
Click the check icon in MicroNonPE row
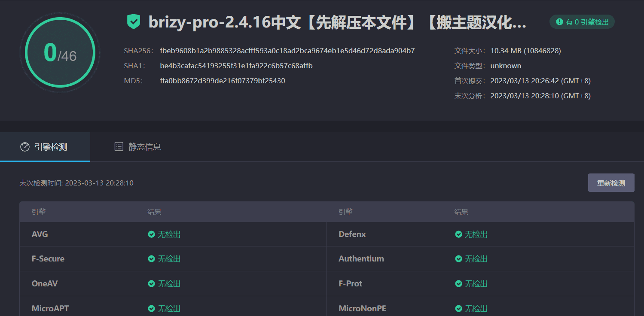[x=458, y=308]
